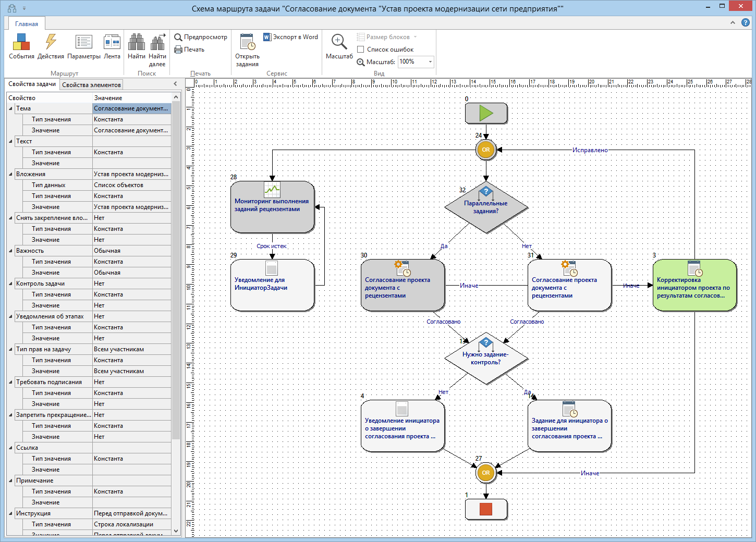The height and width of the screenshot is (542, 756).
Task: Open the quick access toolbar dropdown arrow
Action: click(24, 9)
